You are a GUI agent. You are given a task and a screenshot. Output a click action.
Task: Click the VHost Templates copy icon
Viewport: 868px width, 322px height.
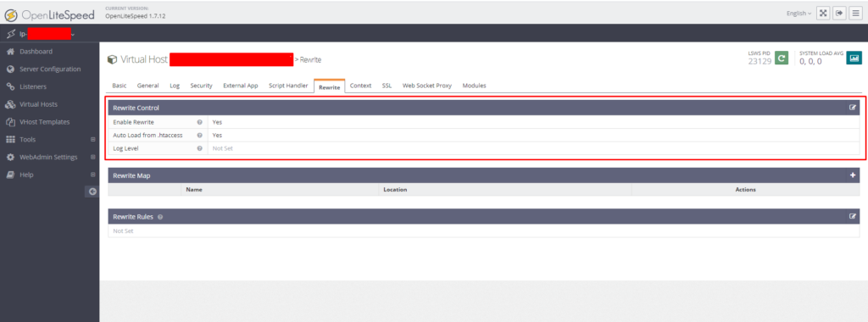(x=9, y=122)
